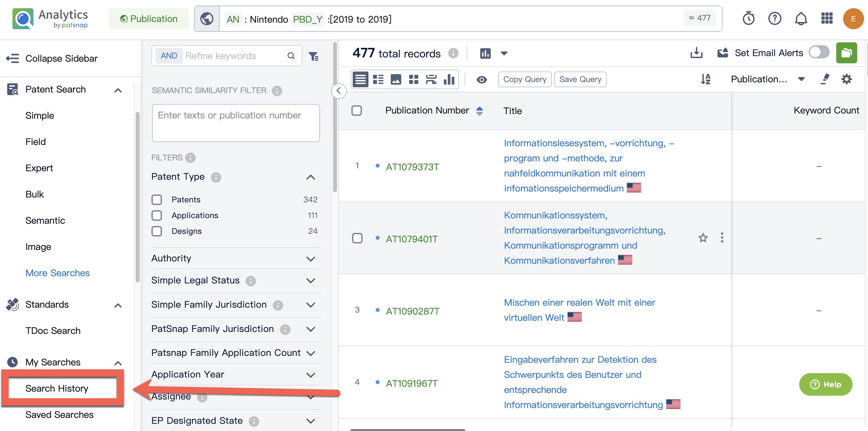This screenshot has width=868, height=431.
Task: Click the timer history icon in header
Action: (748, 19)
